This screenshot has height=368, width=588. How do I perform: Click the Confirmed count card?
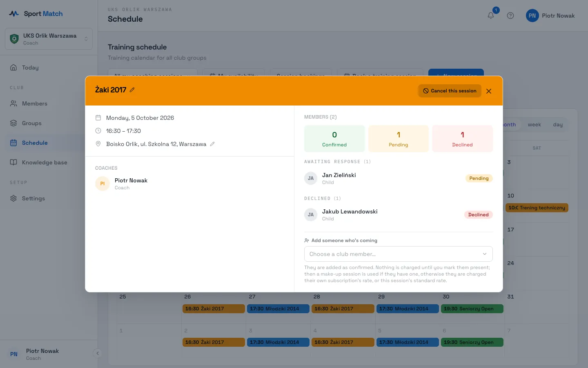coord(334,139)
